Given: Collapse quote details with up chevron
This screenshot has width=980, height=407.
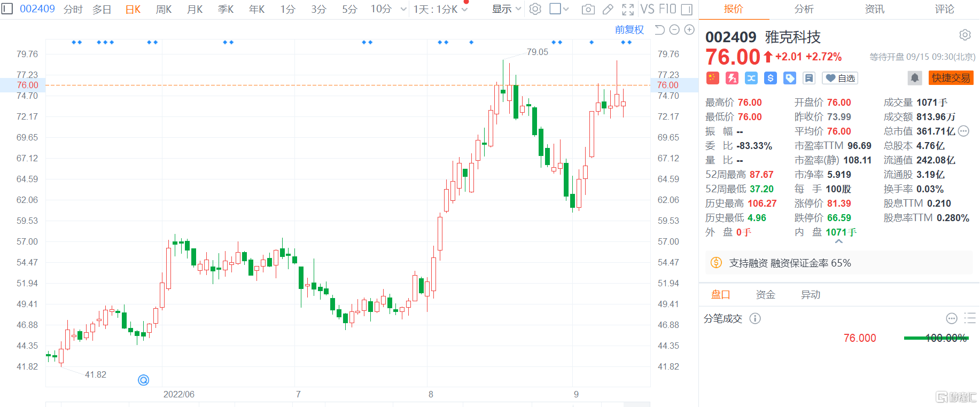Looking at the screenshot, I should point(838,241).
